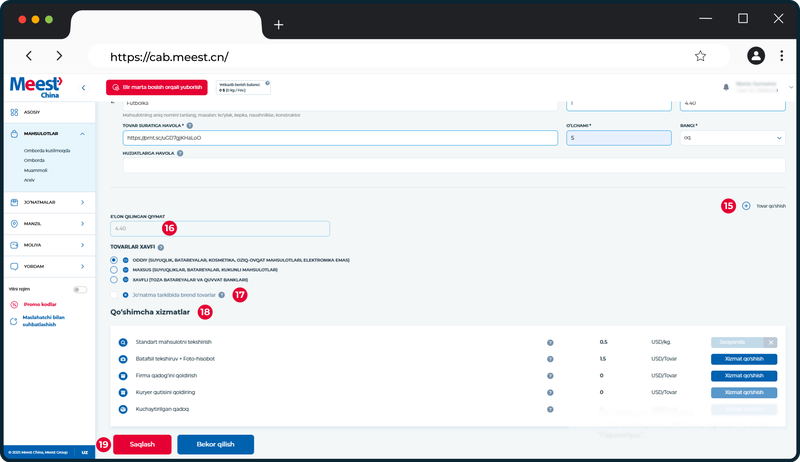Click the Saqlash button
Image resolution: width=800 pixels, height=462 pixels.
(142, 444)
